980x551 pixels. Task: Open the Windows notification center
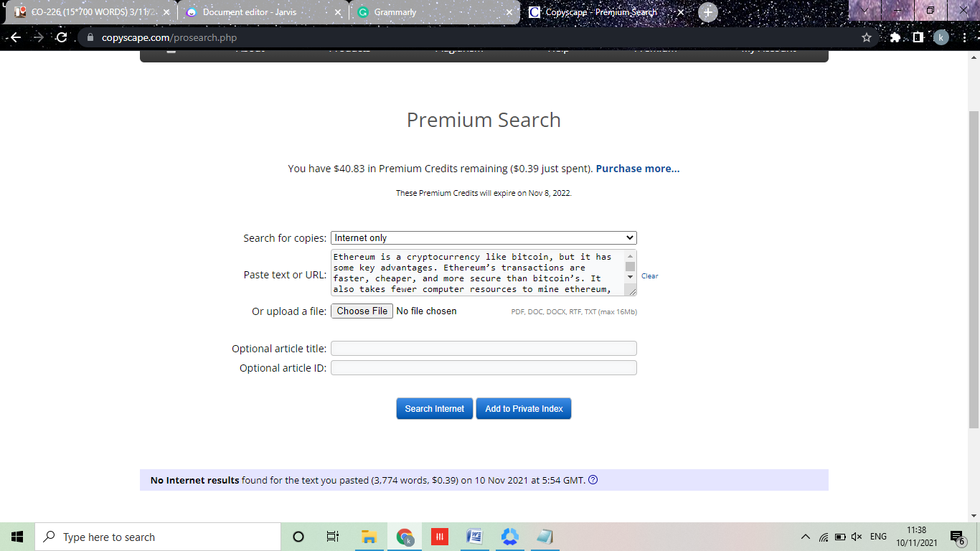[x=957, y=537]
